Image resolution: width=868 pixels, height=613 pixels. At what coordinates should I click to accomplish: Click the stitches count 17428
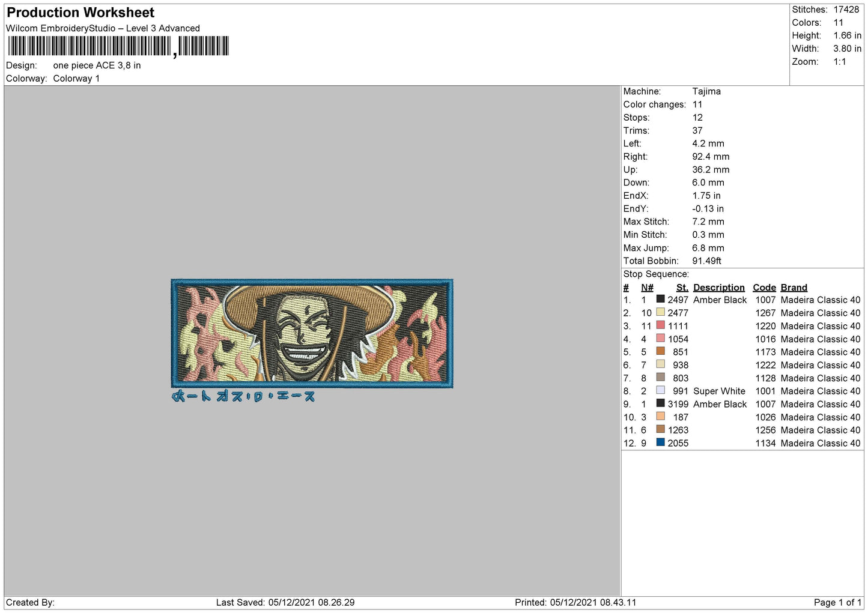coord(846,10)
